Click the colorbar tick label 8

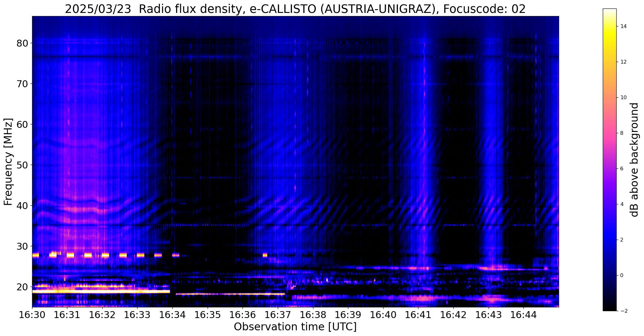click(621, 133)
